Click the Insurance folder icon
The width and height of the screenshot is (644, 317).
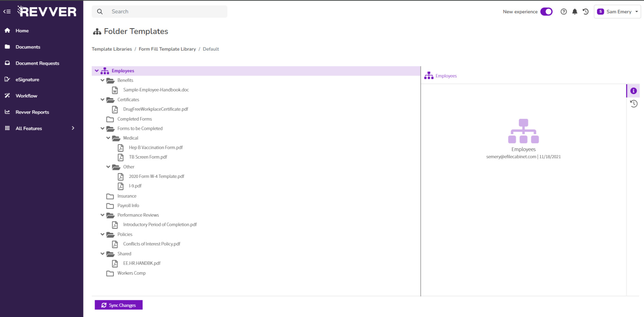point(110,196)
